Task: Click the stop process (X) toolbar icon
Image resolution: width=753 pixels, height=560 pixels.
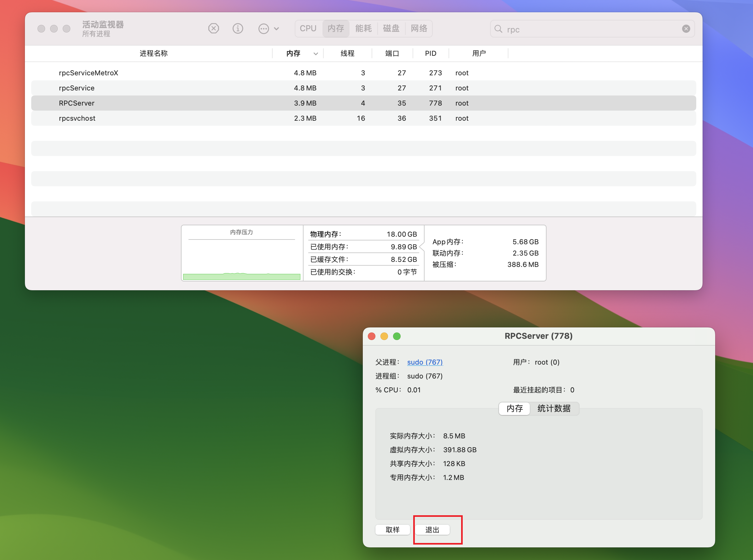Action: click(213, 28)
